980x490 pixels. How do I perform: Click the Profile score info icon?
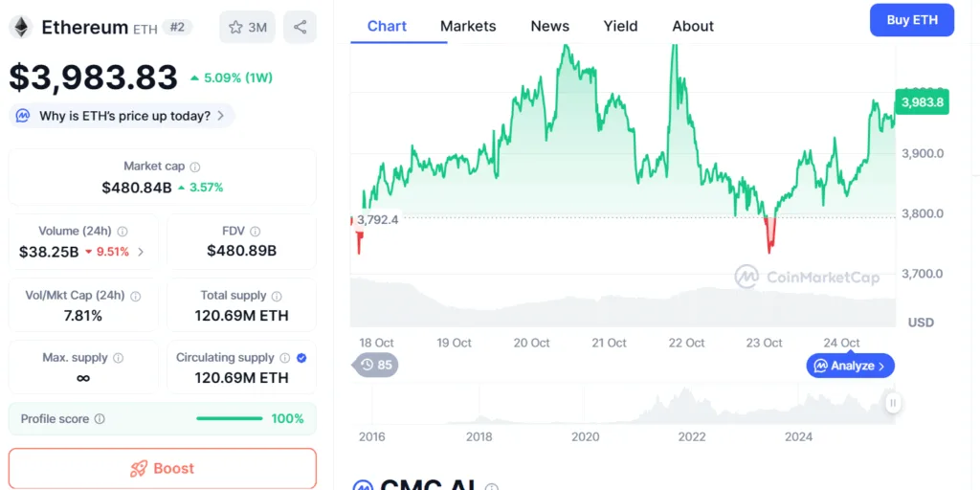(100, 418)
